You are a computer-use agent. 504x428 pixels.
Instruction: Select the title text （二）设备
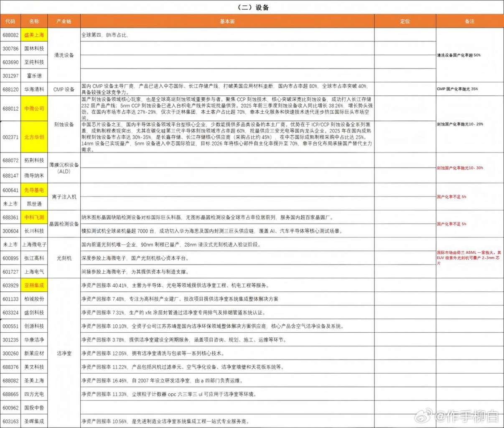252,7
